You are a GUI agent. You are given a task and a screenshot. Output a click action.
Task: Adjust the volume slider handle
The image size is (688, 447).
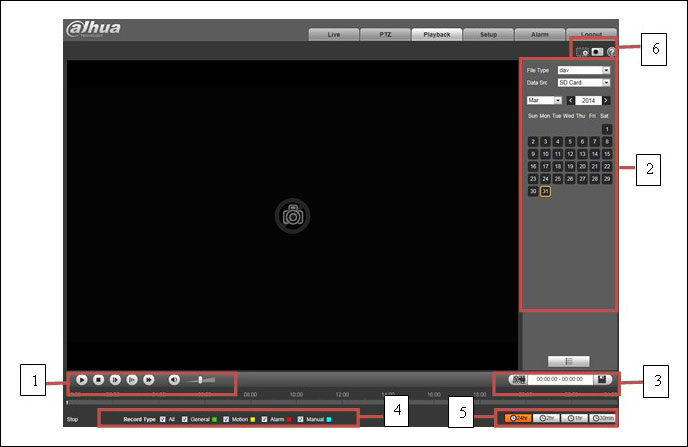(201, 380)
